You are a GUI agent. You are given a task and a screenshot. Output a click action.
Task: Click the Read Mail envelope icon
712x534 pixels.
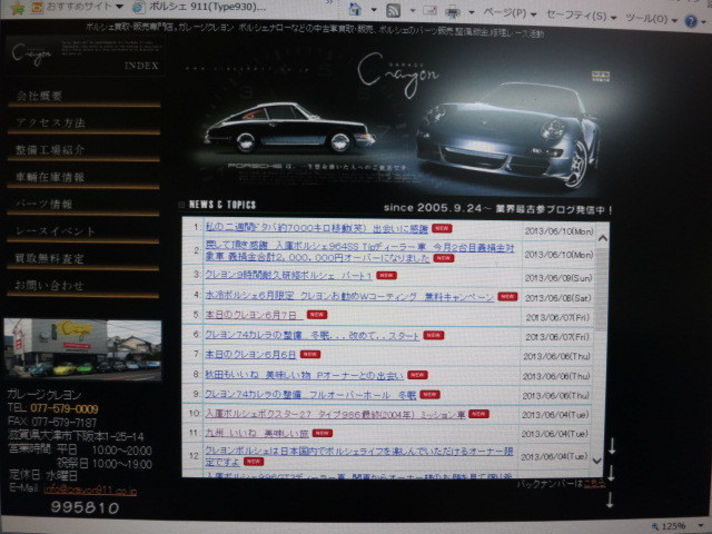pyautogui.click(x=430, y=10)
